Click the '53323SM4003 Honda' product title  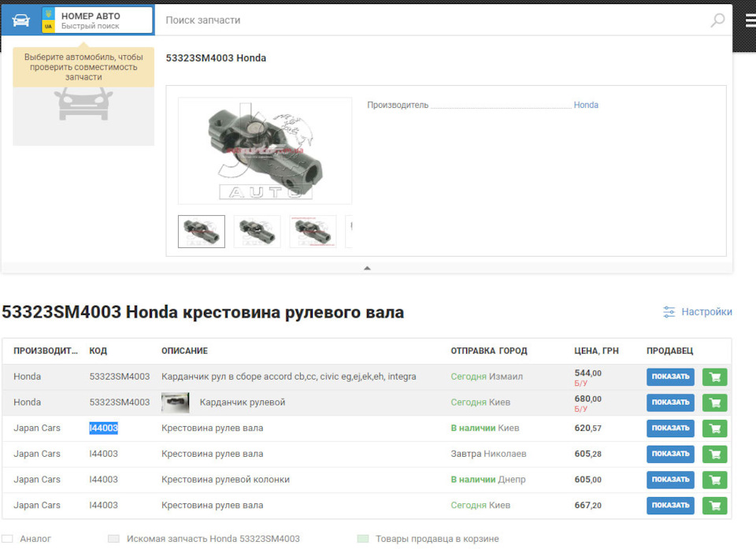point(216,57)
